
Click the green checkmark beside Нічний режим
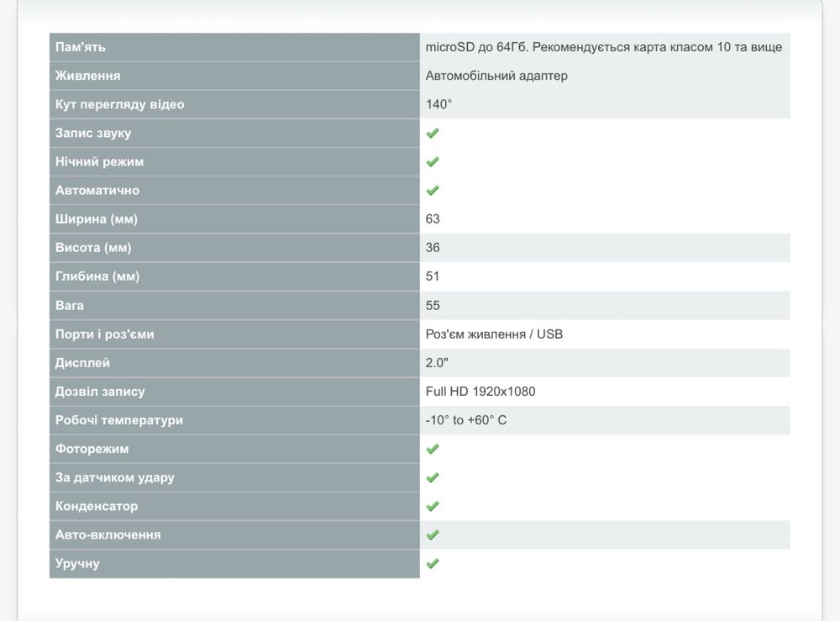point(433,161)
